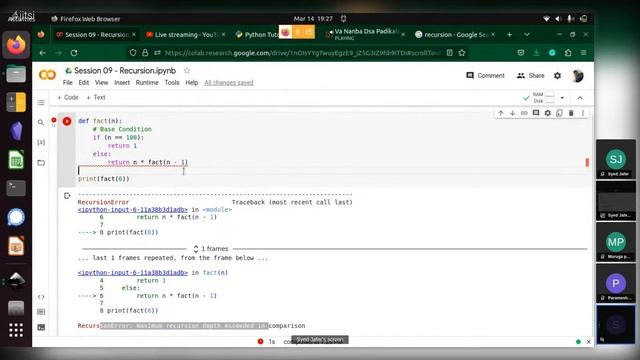Open Firefox application menu
The image size is (640, 360).
(x=584, y=53)
